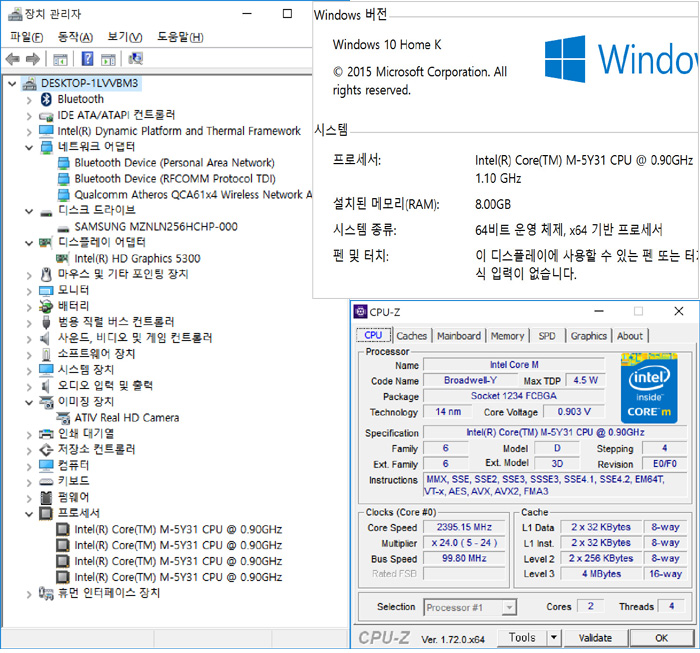Switch to the About tab
This screenshot has width=700, height=653.
(630, 336)
